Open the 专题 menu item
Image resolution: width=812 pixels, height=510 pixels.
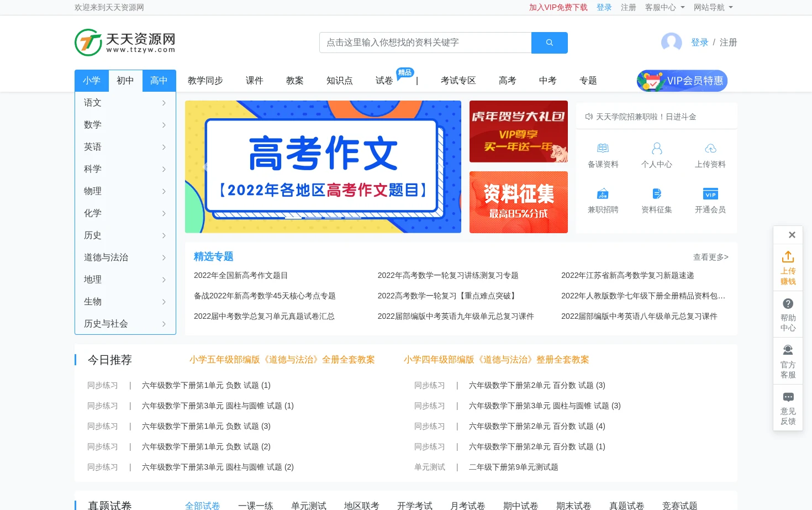(x=588, y=81)
